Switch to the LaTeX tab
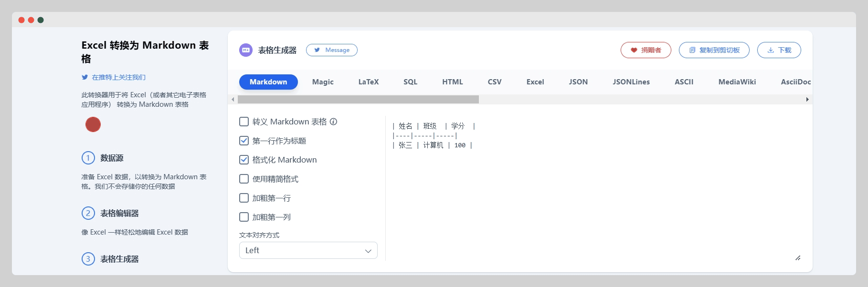This screenshot has height=287, width=868. point(368,82)
